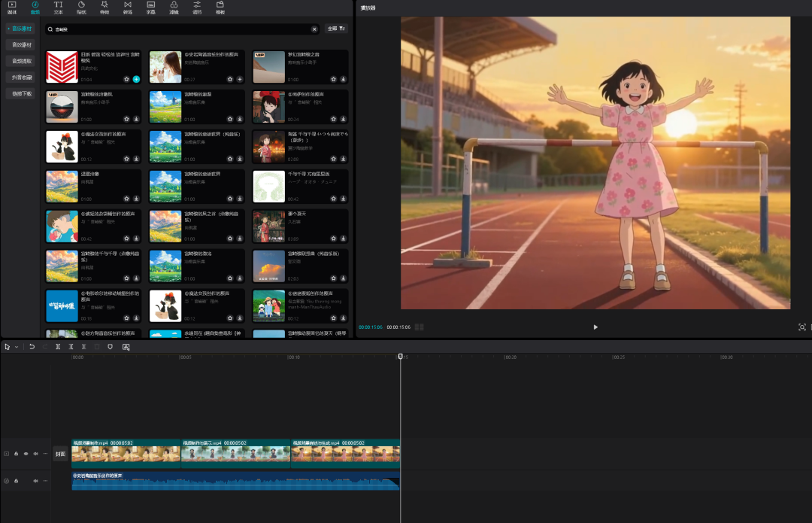Image resolution: width=812 pixels, height=523 pixels.
Task: Switch to the 文本 tab
Action: click(58, 8)
